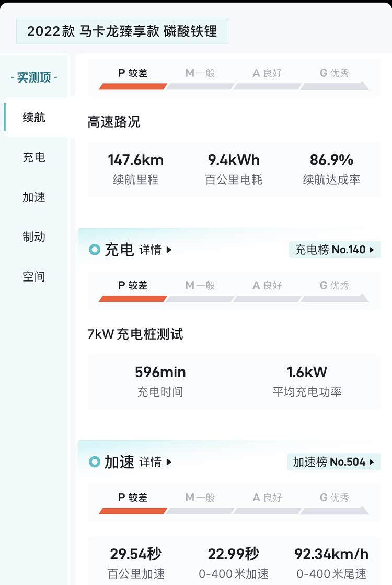Click the 实测项 sidebar header
392x585 pixels.
coord(34,77)
